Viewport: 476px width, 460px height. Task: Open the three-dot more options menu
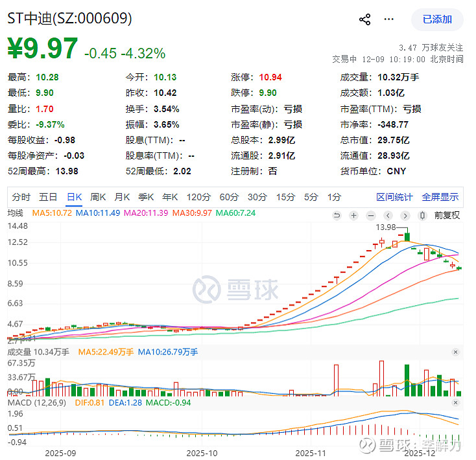[x=388, y=19]
